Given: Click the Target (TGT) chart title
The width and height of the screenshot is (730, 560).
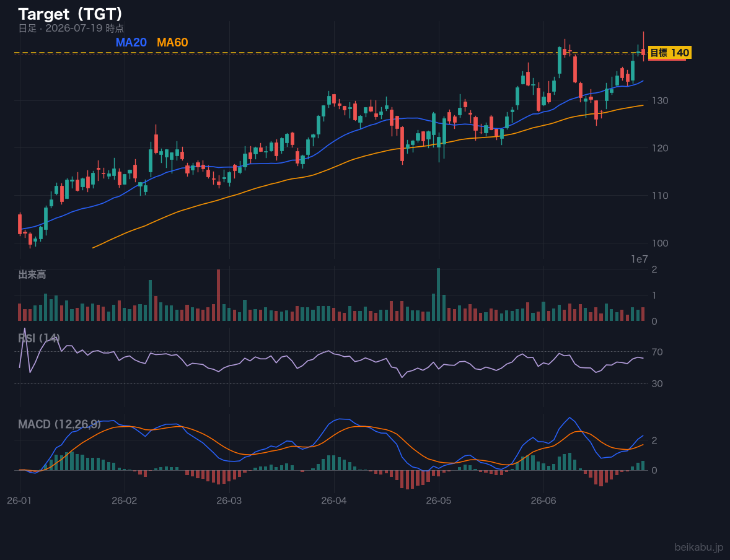Looking at the screenshot, I should tap(70, 14).
